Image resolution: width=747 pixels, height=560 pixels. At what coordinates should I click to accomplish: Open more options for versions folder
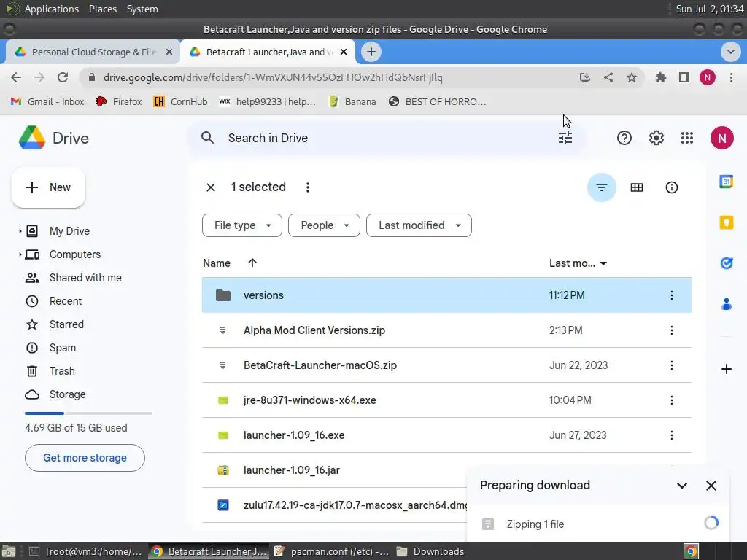pyautogui.click(x=672, y=295)
